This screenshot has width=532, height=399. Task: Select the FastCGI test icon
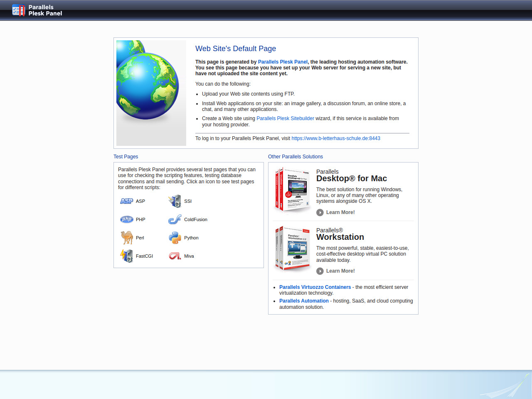(126, 256)
